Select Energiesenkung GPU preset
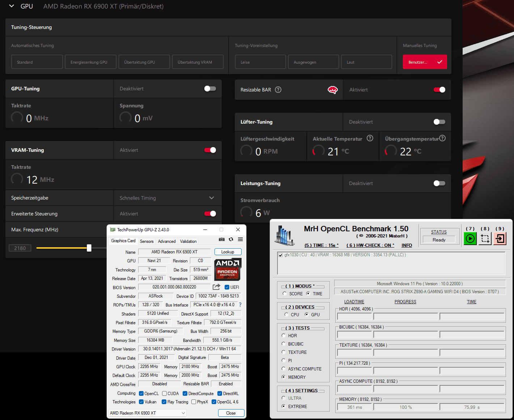 91,62
